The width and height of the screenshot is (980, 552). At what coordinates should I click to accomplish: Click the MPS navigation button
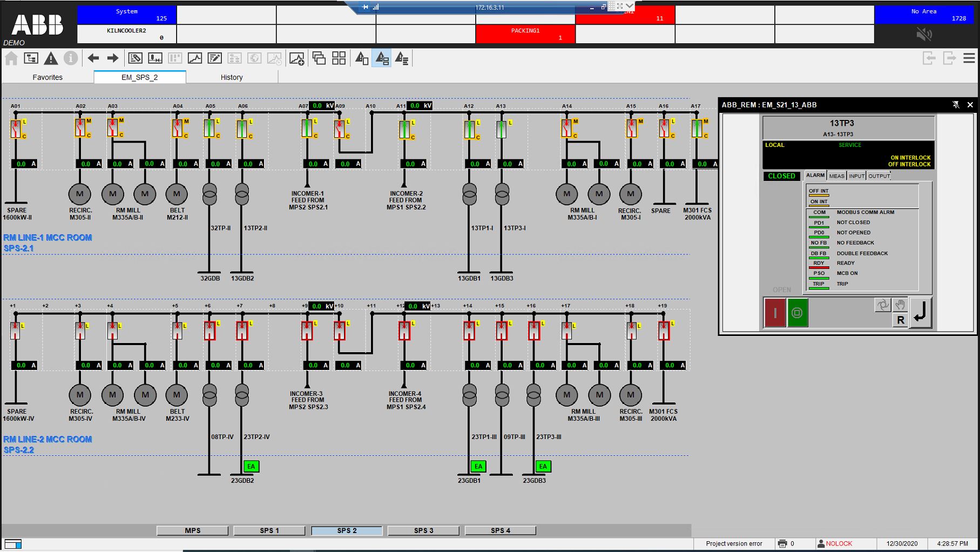192,530
